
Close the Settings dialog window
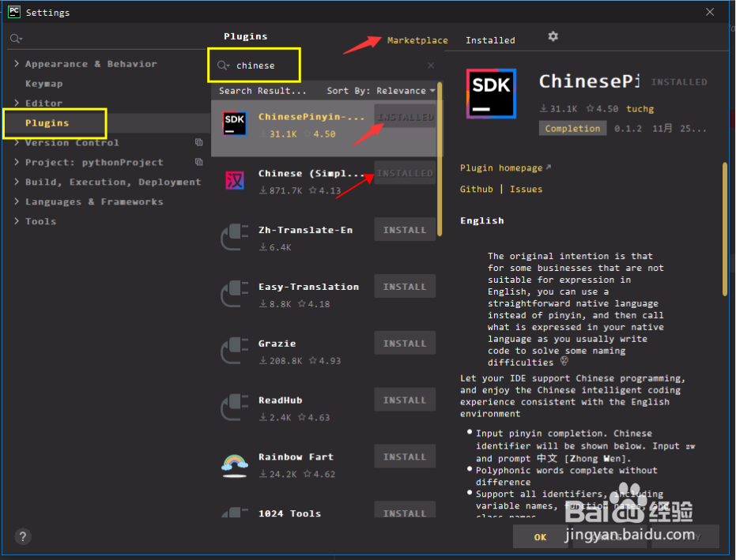point(710,12)
